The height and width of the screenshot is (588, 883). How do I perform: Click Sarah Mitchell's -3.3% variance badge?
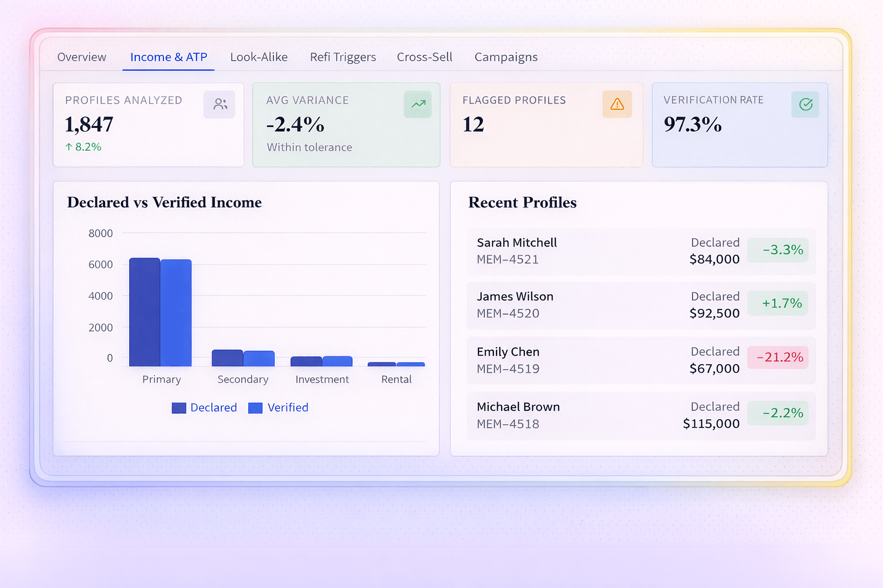[778, 250]
